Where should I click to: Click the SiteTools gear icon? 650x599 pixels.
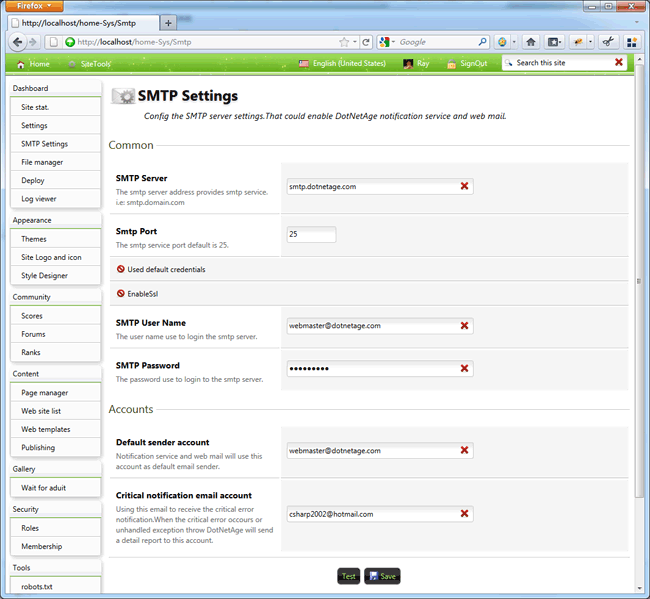(72, 64)
